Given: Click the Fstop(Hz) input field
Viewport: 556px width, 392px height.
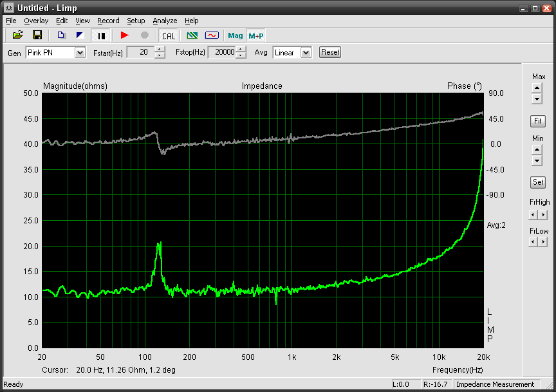Looking at the screenshot, I should (x=222, y=53).
